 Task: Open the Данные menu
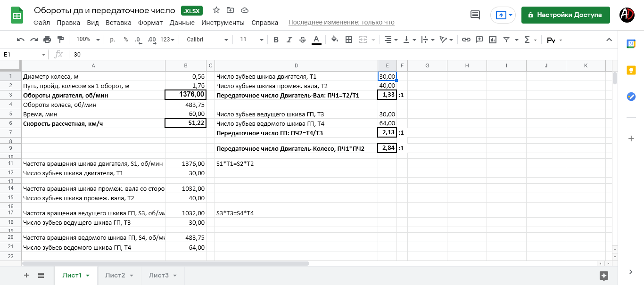pyautogui.click(x=182, y=23)
